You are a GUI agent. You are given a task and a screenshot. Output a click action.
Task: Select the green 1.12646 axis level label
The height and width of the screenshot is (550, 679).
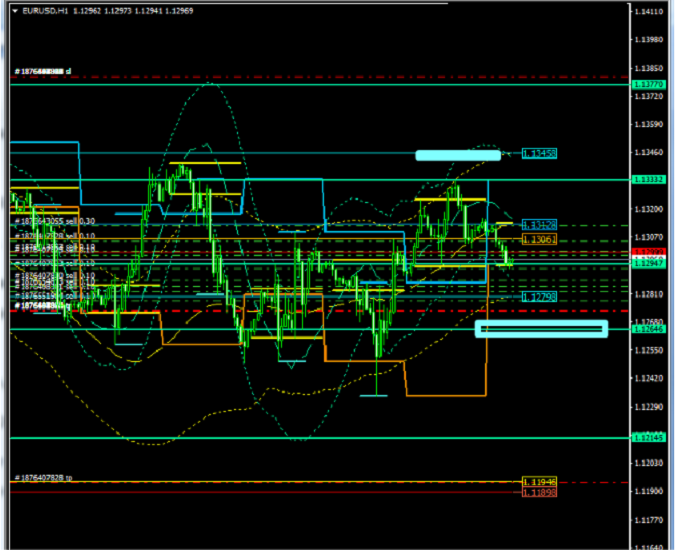(x=650, y=328)
